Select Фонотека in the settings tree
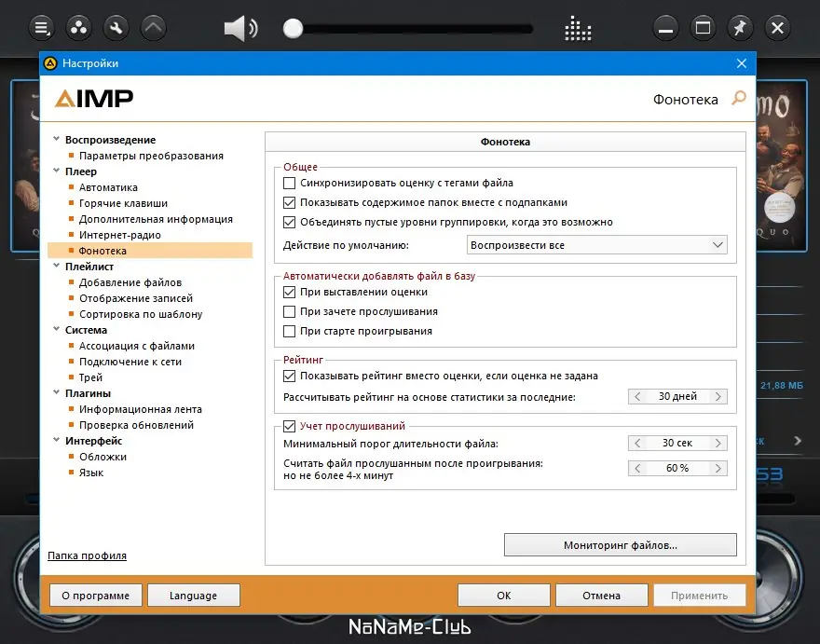The image size is (820, 644). pyautogui.click(x=150, y=251)
